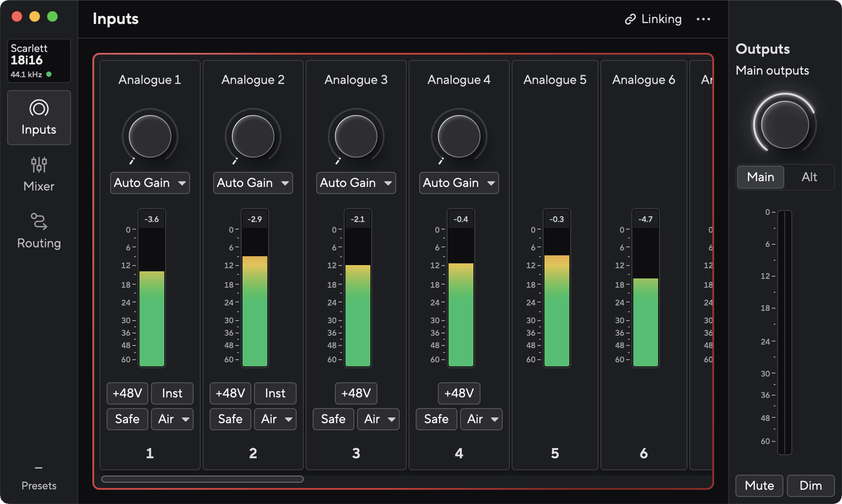Click the -0.4 peak value on Analogue 4
The width and height of the screenshot is (842, 504).
pyautogui.click(x=461, y=219)
